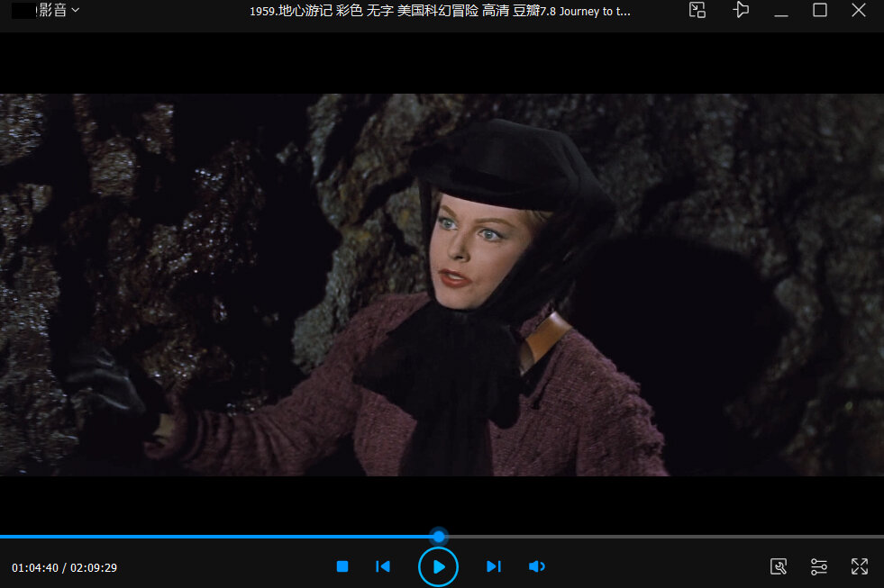Click the video frame to toggle playback

coord(442,285)
